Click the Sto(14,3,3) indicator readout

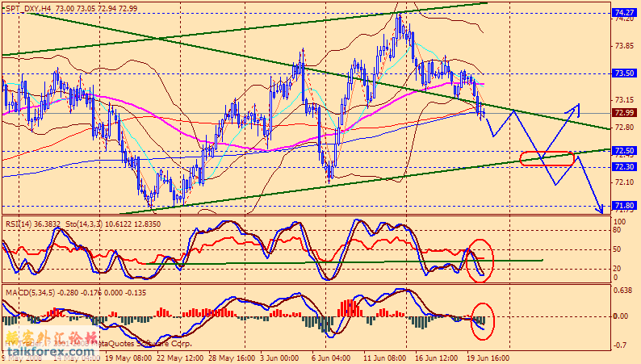click(113, 224)
